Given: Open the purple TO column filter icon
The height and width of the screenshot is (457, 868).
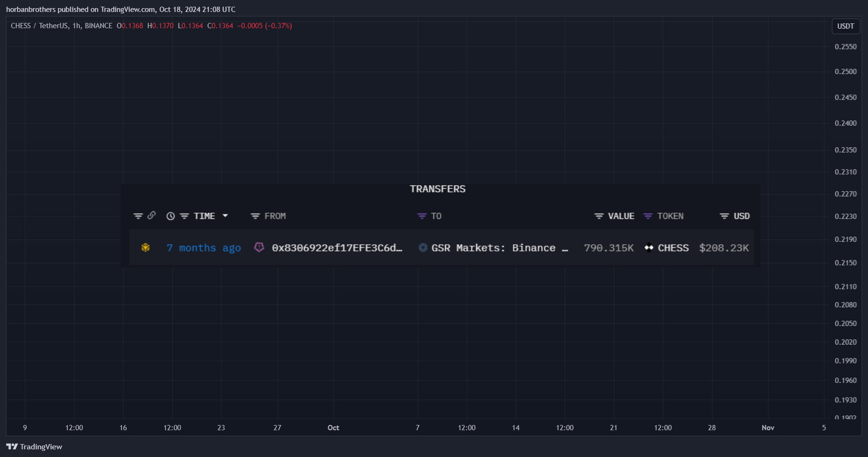Looking at the screenshot, I should click(422, 216).
